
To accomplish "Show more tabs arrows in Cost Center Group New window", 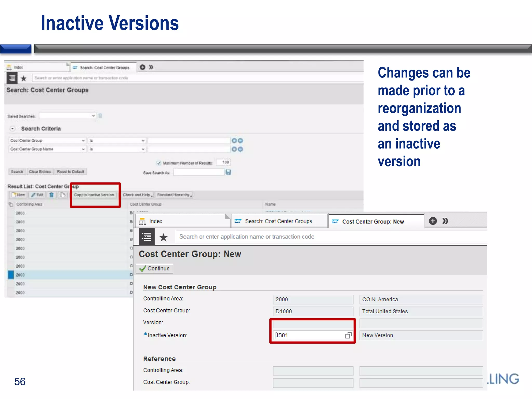I will (445, 221).
